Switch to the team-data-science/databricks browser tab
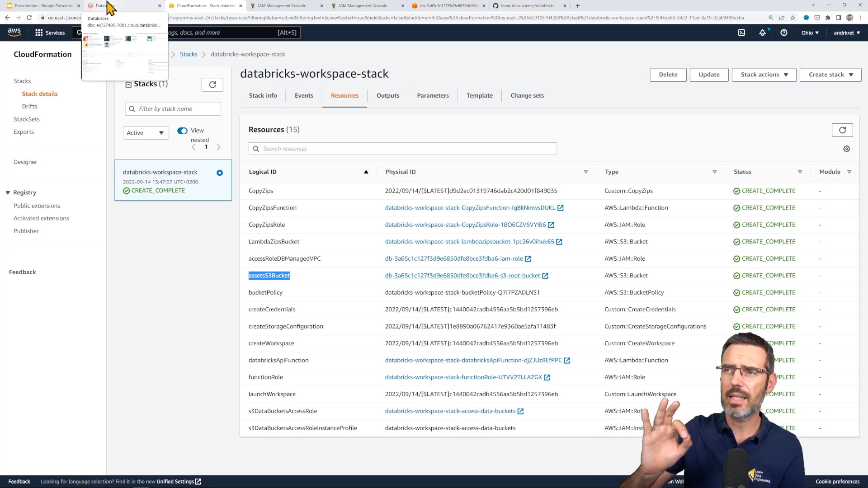 pyautogui.click(x=530, y=6)
